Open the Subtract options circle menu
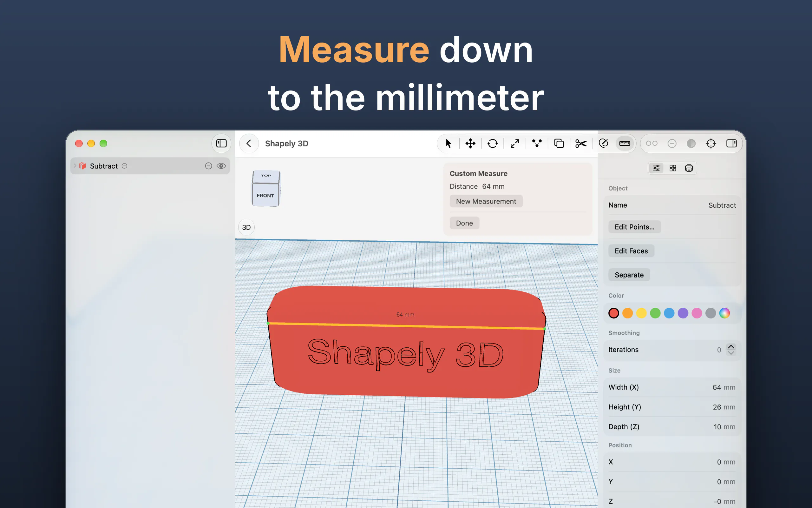Image resolution: width=812 pixels, height=508 pixels. (x=124, y=166)
